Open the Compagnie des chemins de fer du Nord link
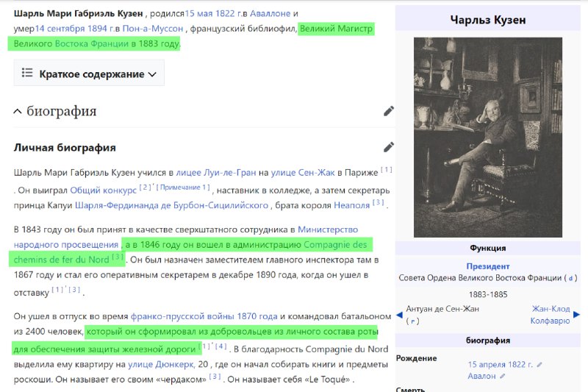The width and height of the screenshot is (588, 392). [335, 245]
